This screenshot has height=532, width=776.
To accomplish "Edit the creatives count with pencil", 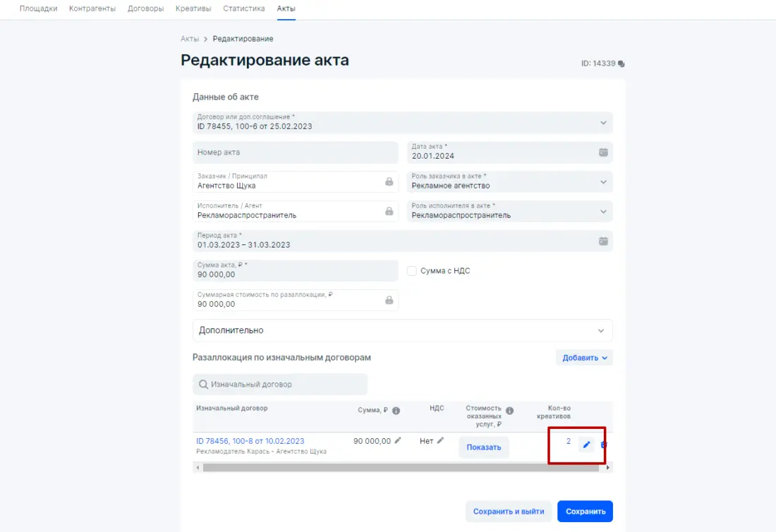I will pos(586,445).
